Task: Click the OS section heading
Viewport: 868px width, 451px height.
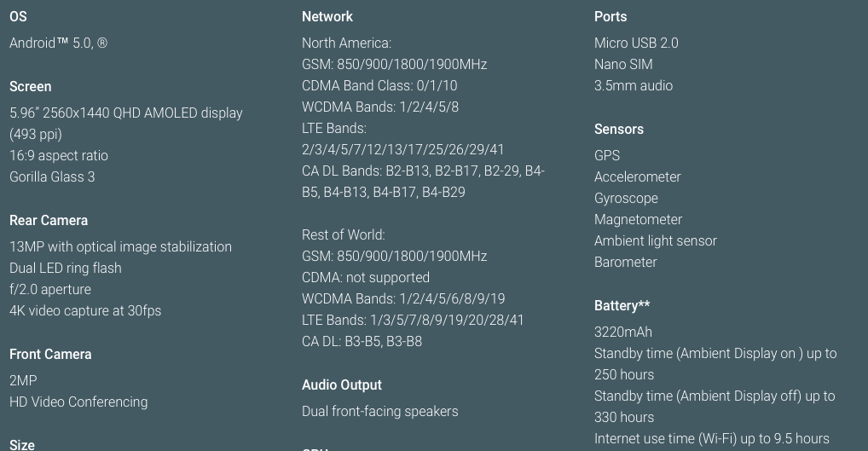Action: click(x=18, y=16)
